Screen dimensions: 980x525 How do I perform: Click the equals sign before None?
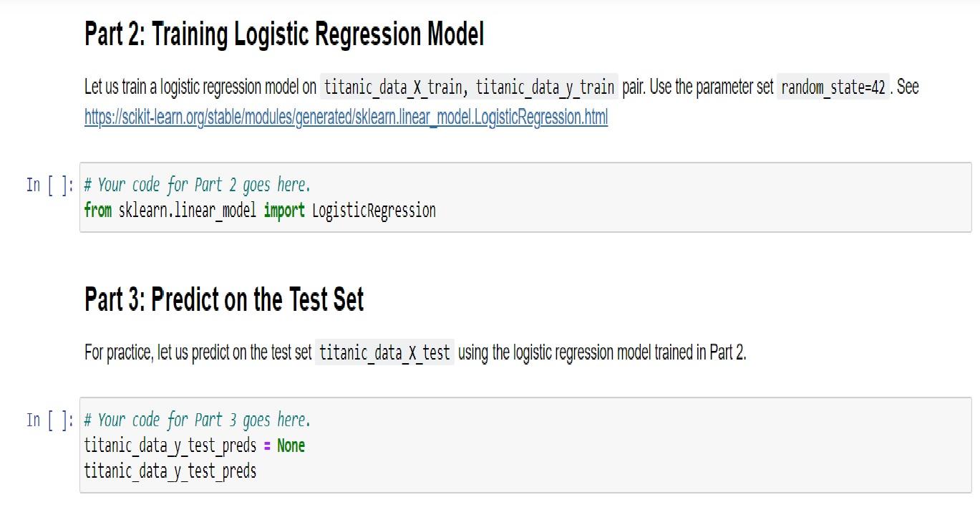click(x=267, y=445)
